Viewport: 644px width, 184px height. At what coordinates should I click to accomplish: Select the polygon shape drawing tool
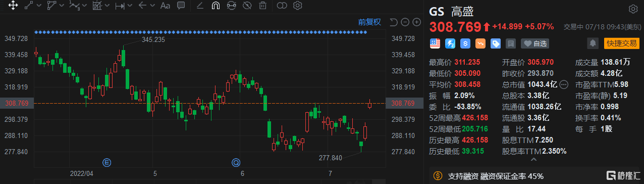[x=51, y=6]
